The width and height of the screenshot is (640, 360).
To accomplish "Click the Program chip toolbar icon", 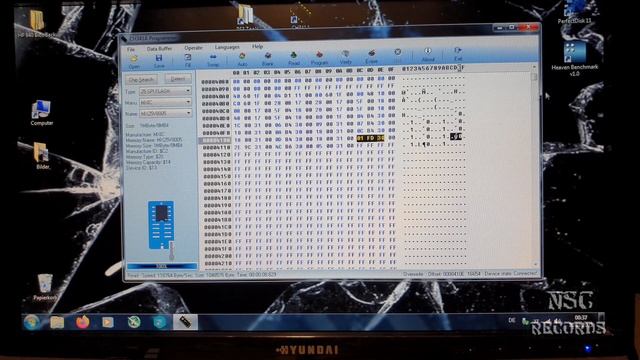I will (x=319, y=58).
